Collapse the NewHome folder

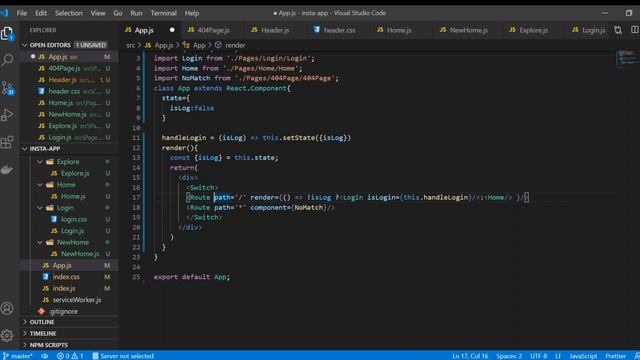(x=40, y=242)
